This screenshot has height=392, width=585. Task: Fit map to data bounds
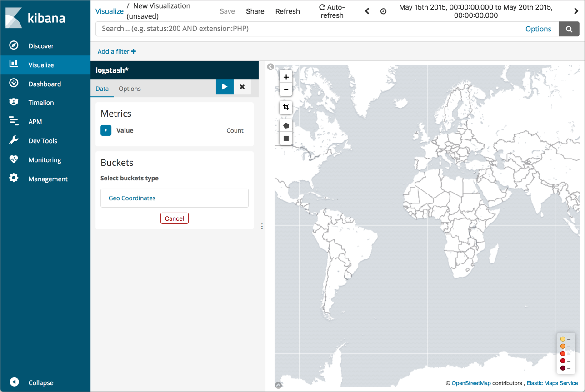[285, 107]
